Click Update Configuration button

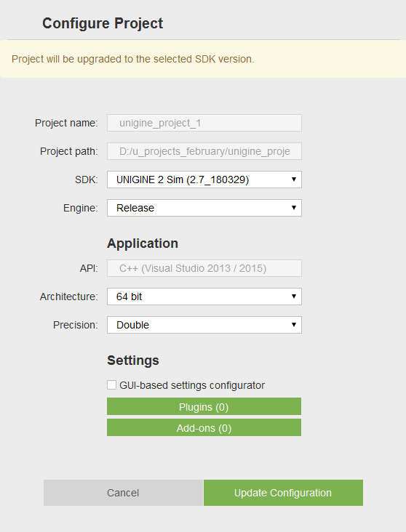[x=283, y=493]
